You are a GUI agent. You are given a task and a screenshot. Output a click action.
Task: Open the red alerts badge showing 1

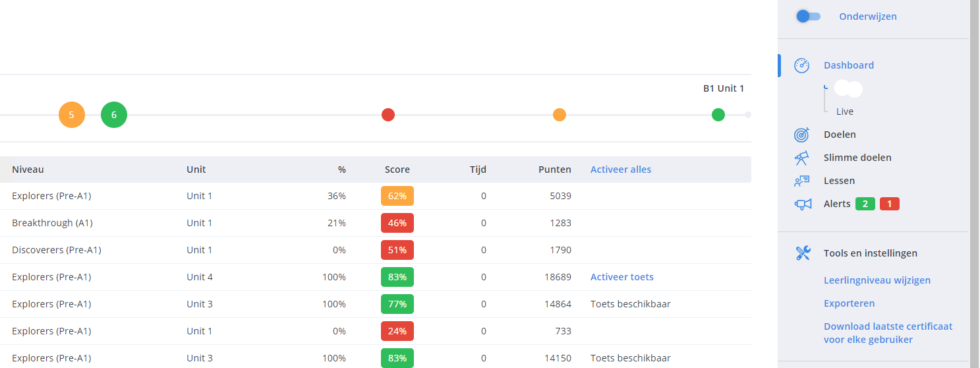[x=889, y=204]
